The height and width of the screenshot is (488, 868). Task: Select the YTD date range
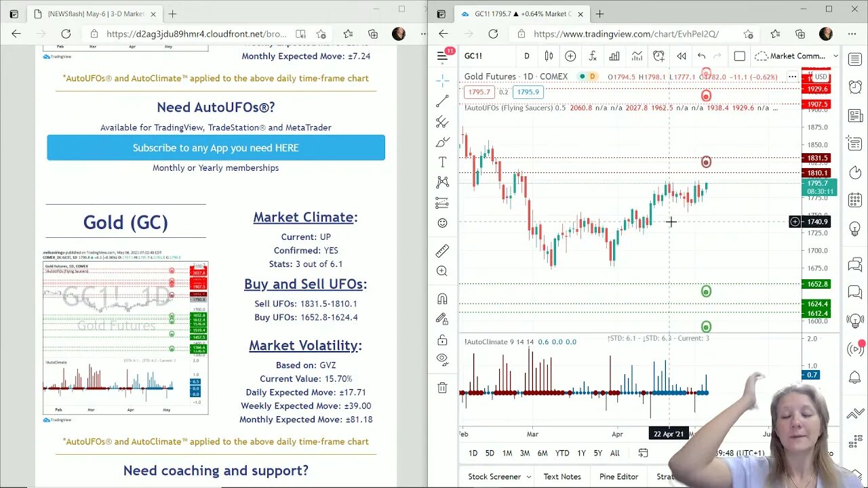[x=562, y=453]
